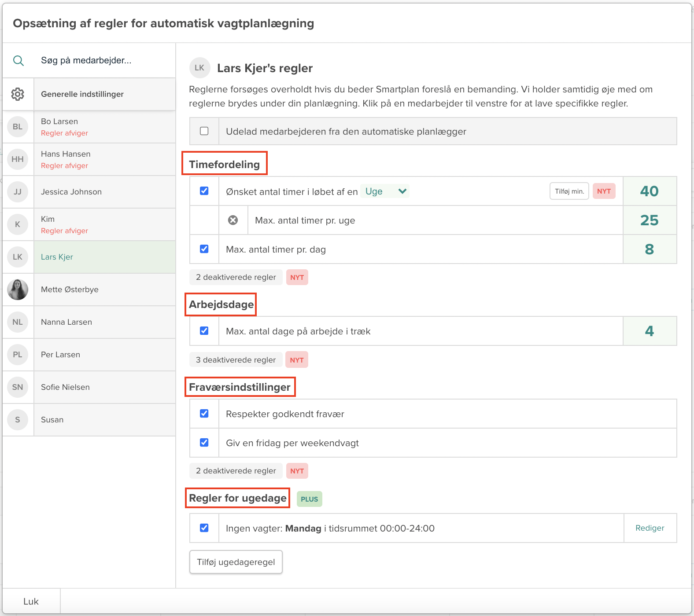Click the HH avatar for Hans Hansen
Viewport: 694px width, 616px height.
tap(18, 159)
